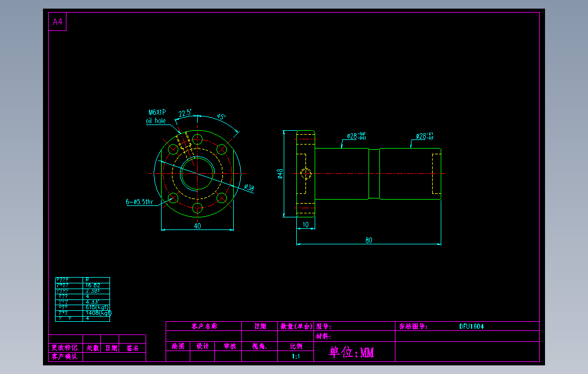
Task: Select the 数量(单台) header cell
Action: [296, 326]
